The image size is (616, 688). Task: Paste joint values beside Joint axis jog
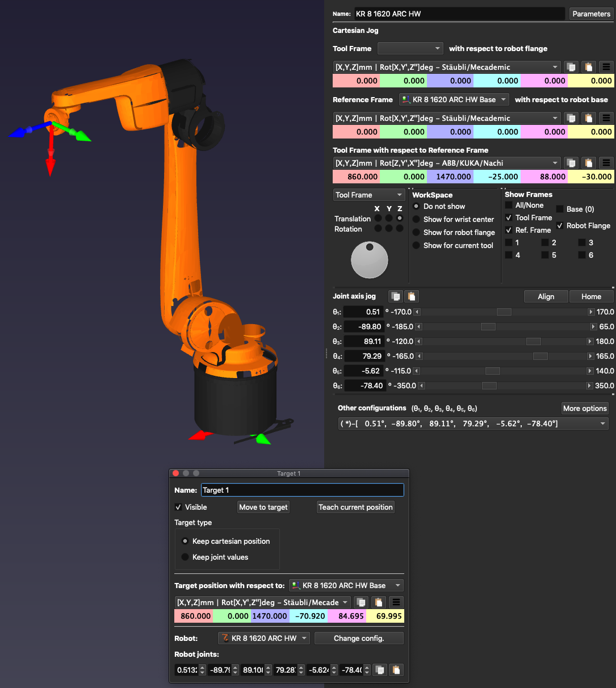(x=412, y=296)
